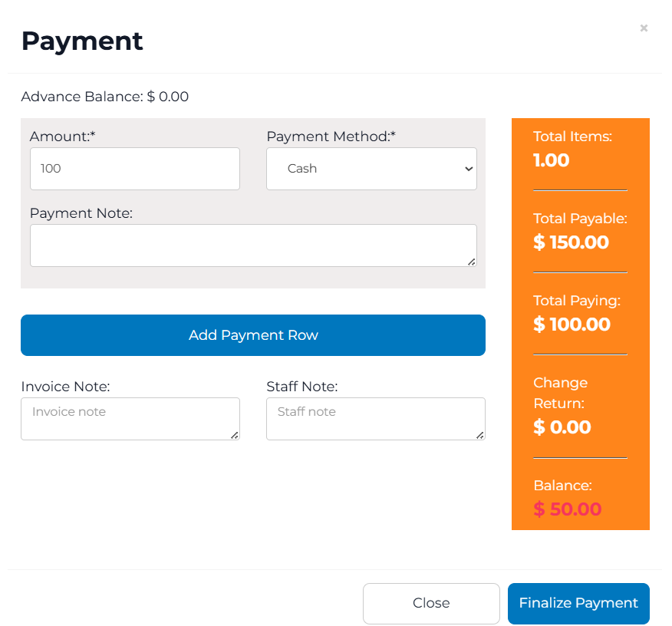The height and width of the screenshot is (626, 672).
Task: Click the Advance Balance text
Action: tap(105, 97)
